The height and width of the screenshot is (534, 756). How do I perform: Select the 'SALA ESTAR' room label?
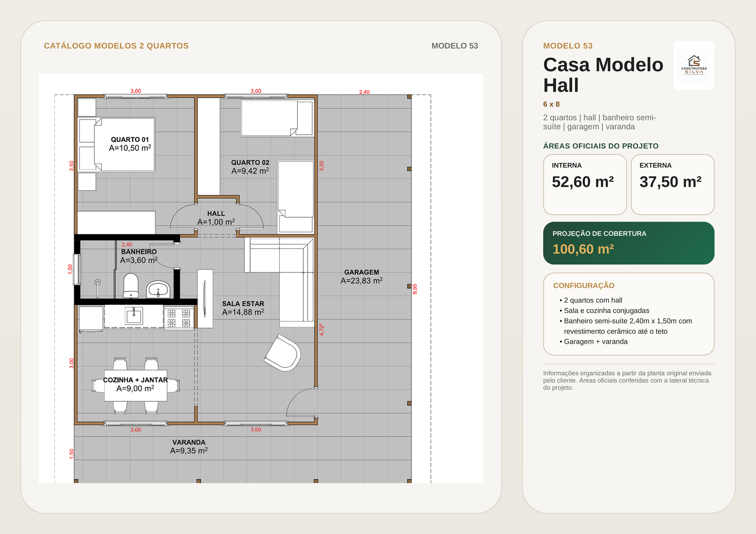(243, 304)
